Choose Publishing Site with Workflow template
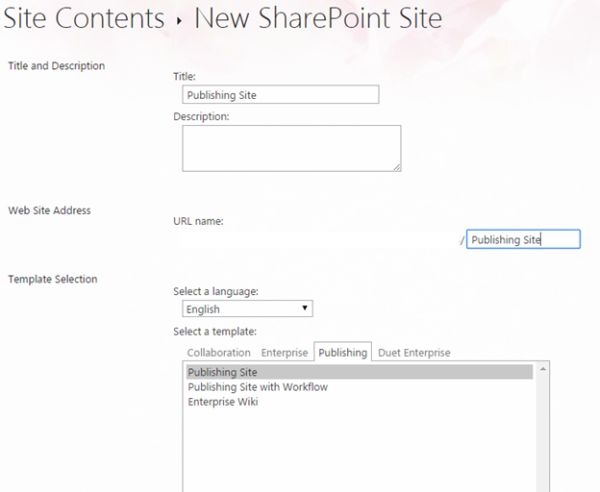Image resolution: width=600 pixels, height=492 pixels. (x=258, y=387)
